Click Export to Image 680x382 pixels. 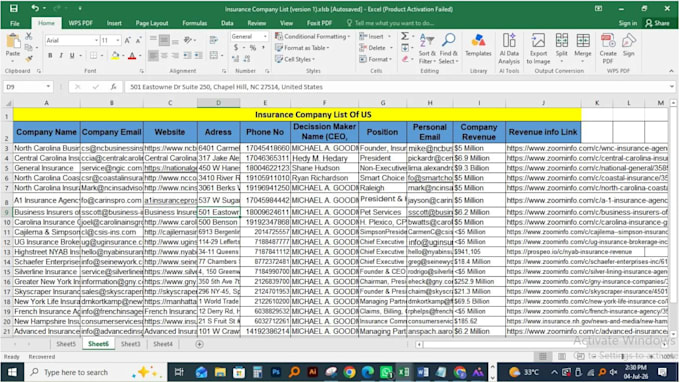click(x=538, y=49)
